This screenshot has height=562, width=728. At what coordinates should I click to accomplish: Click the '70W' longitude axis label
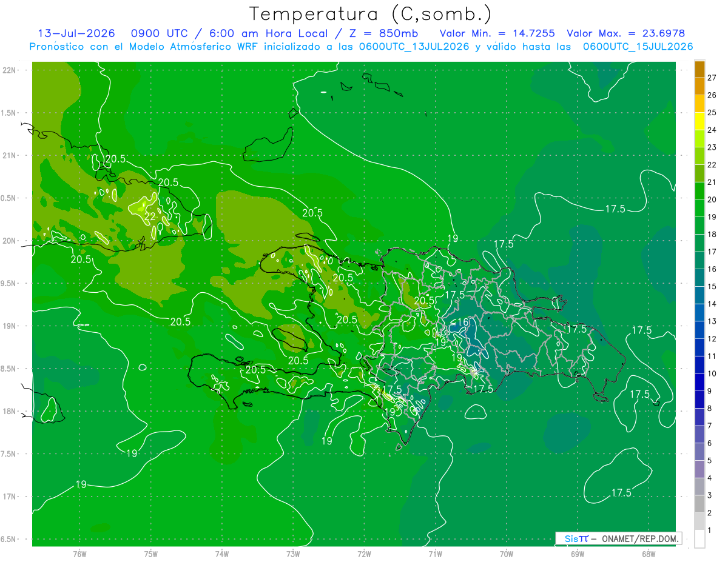pos(507,554)
